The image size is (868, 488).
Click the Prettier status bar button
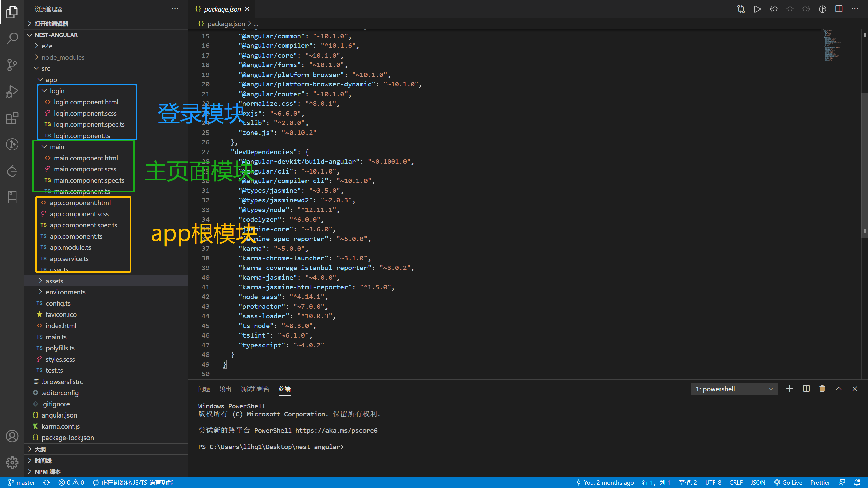pos(820,483)
